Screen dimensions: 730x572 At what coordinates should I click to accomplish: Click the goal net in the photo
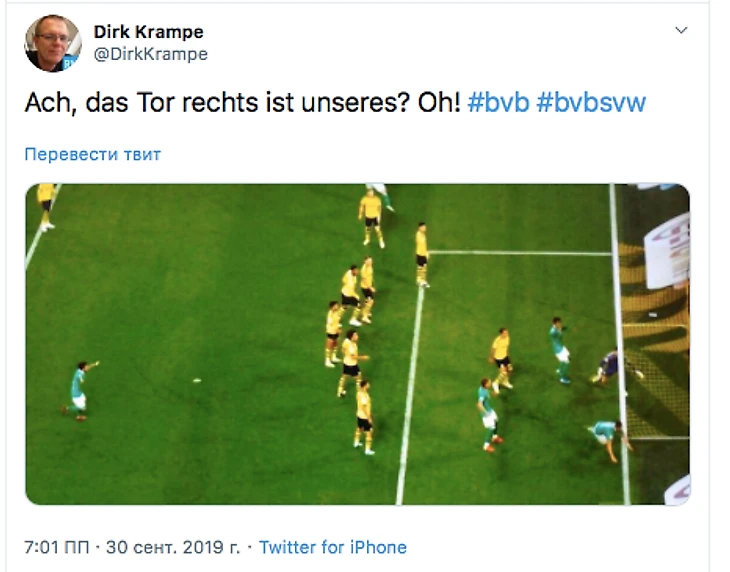tap(656, 343)
